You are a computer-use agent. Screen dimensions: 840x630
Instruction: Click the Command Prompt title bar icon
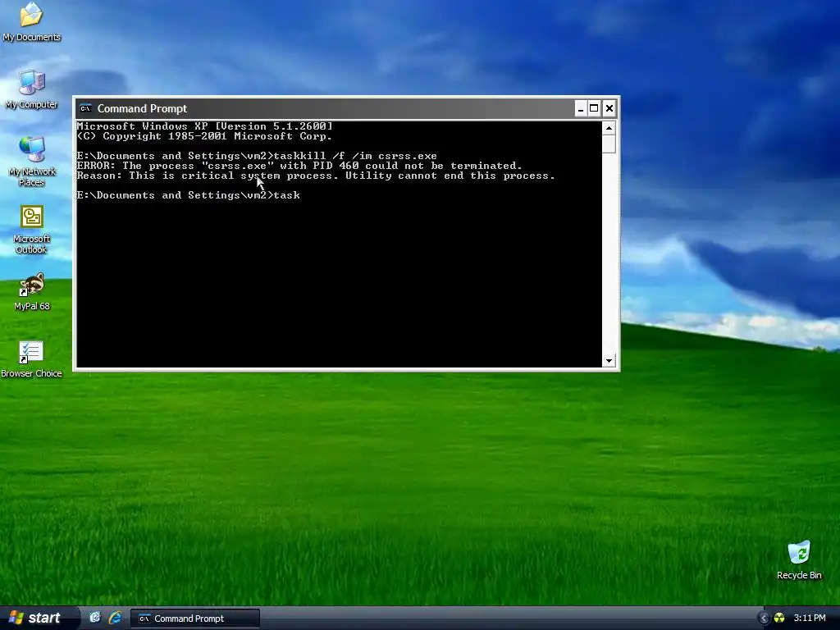tap(85, 109)
